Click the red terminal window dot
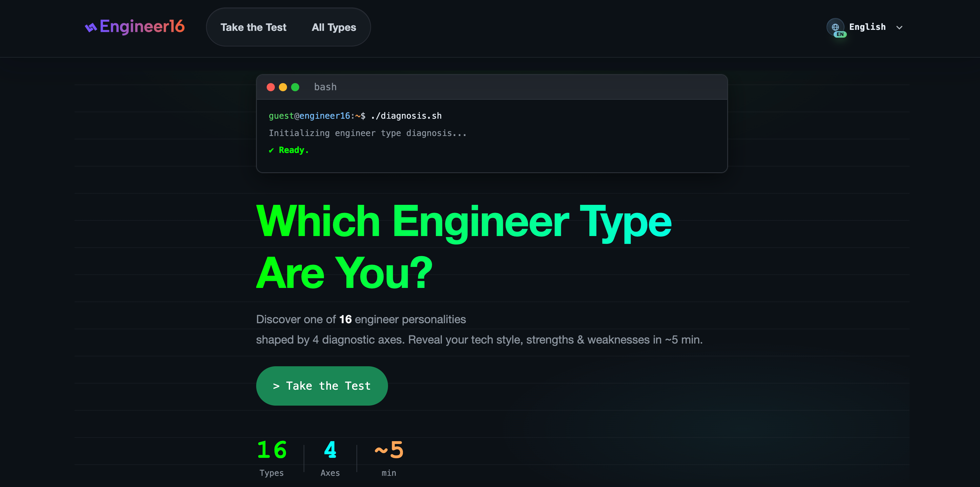Viewport: 980px width, 487px height. coord(271,87)
